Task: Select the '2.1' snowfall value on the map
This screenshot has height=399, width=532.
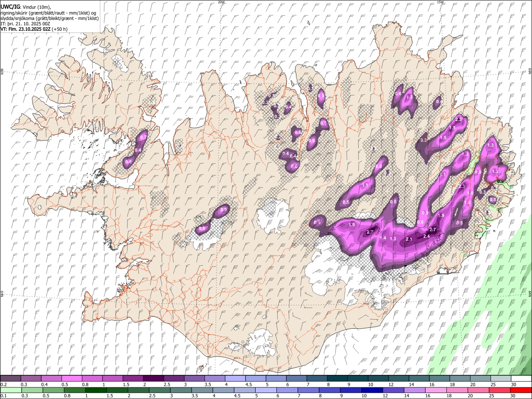Action: [x=409, y=239]
